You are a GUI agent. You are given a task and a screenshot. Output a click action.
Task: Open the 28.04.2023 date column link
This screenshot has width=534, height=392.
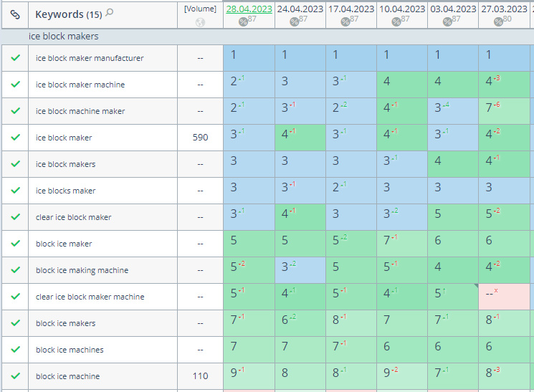248,9
